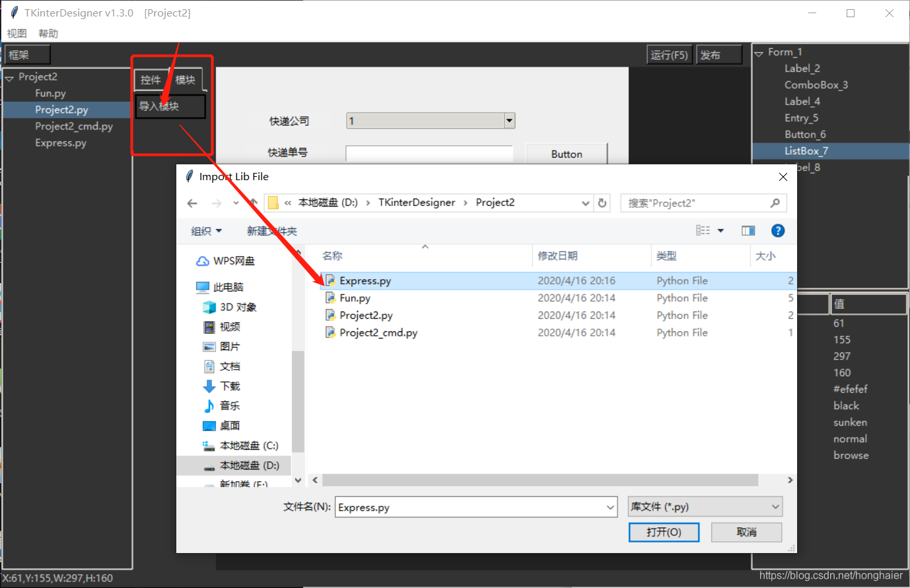Open the 组织 dropdown menu
Image resolution: width=910 pixels, height=588 pixels.
206,231
